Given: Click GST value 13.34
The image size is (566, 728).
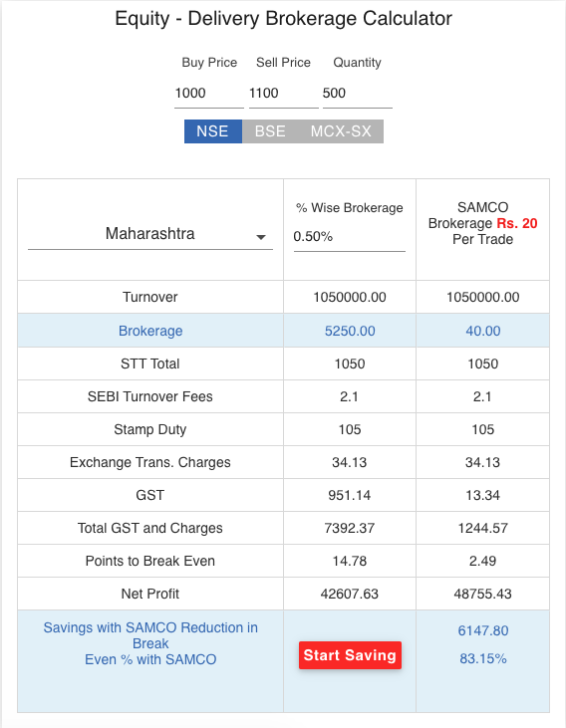Looking at the screenshot, I should pos(483,495).
